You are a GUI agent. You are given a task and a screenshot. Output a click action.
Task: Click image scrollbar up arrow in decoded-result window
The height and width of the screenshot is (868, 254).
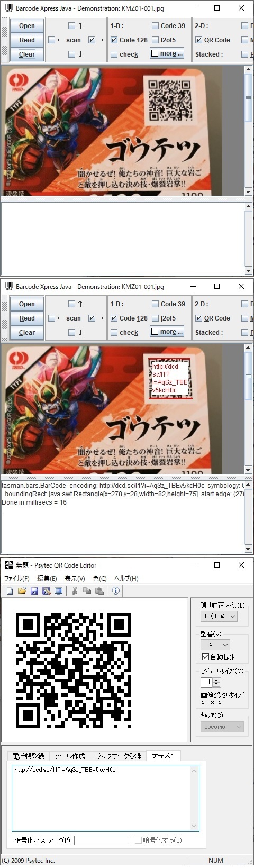(x=248, y=348)
